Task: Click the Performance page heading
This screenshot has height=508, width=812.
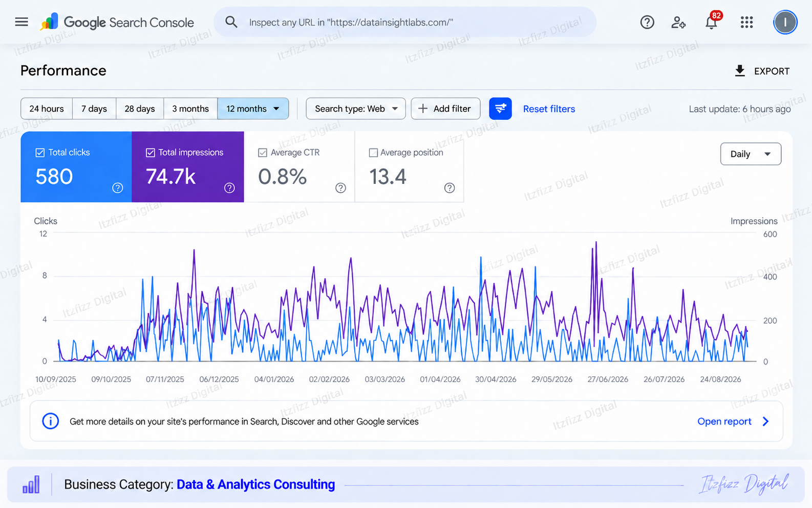Action: (x=63, y=71)
